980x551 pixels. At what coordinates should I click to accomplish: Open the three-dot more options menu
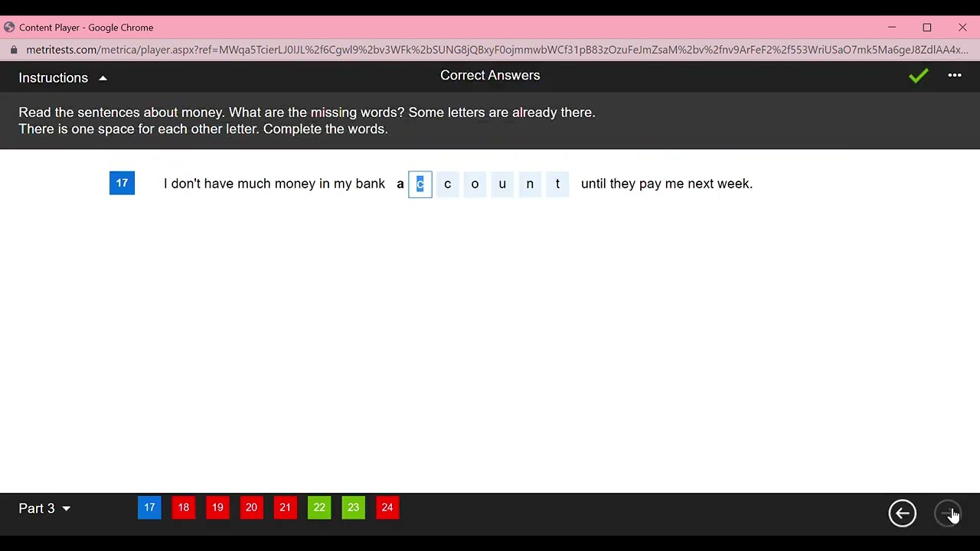click(x=955, y=75)
